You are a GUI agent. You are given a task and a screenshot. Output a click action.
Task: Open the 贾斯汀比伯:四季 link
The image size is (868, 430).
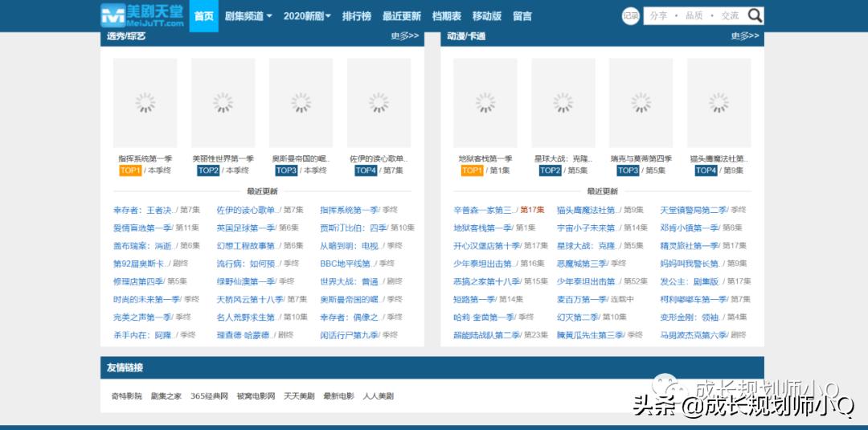[353, 228]
